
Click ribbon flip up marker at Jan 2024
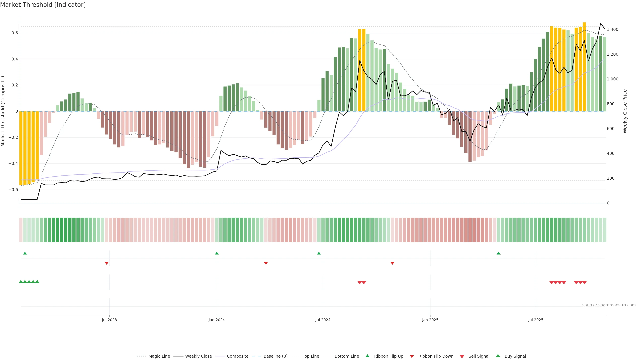217,253
